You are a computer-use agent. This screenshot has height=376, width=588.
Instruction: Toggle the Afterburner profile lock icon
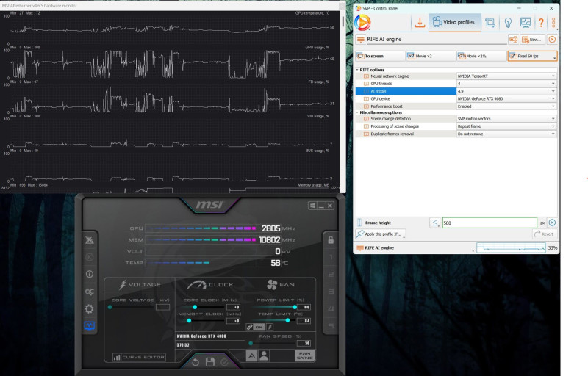click(x=331, y=239)
